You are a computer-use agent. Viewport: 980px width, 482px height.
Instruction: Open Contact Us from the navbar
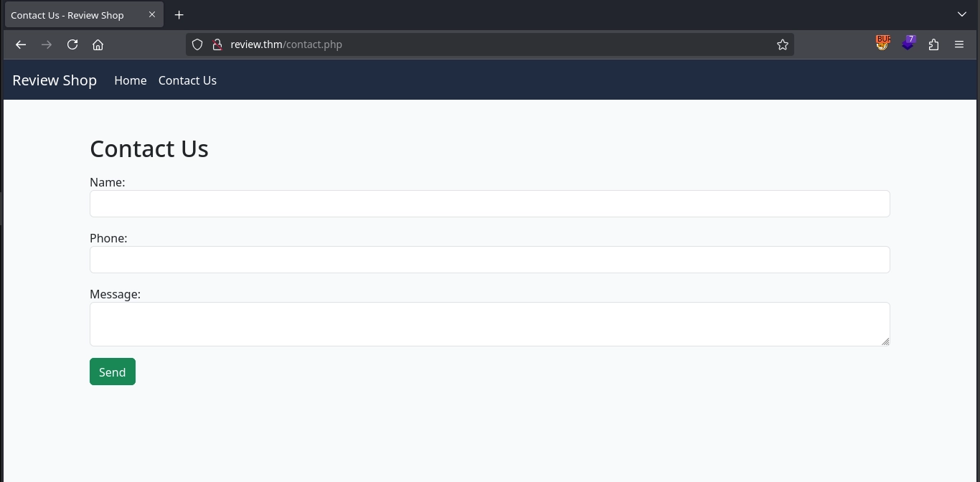(187, 80)
